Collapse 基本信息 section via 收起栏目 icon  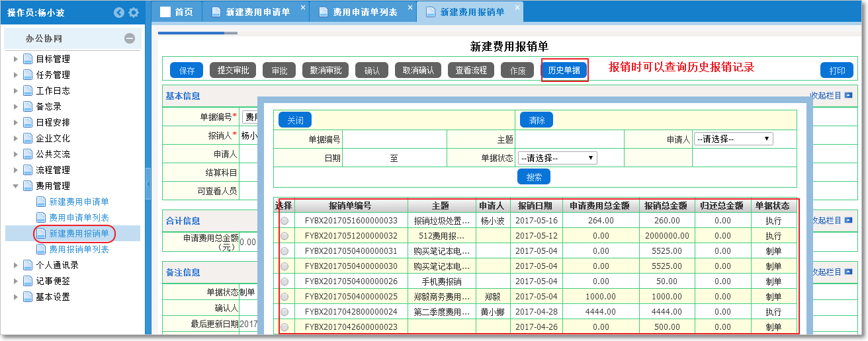click(848, 96)
